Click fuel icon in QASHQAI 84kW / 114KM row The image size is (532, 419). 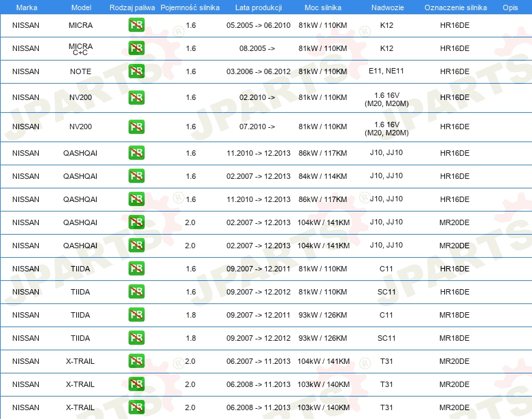click(136, 176)
